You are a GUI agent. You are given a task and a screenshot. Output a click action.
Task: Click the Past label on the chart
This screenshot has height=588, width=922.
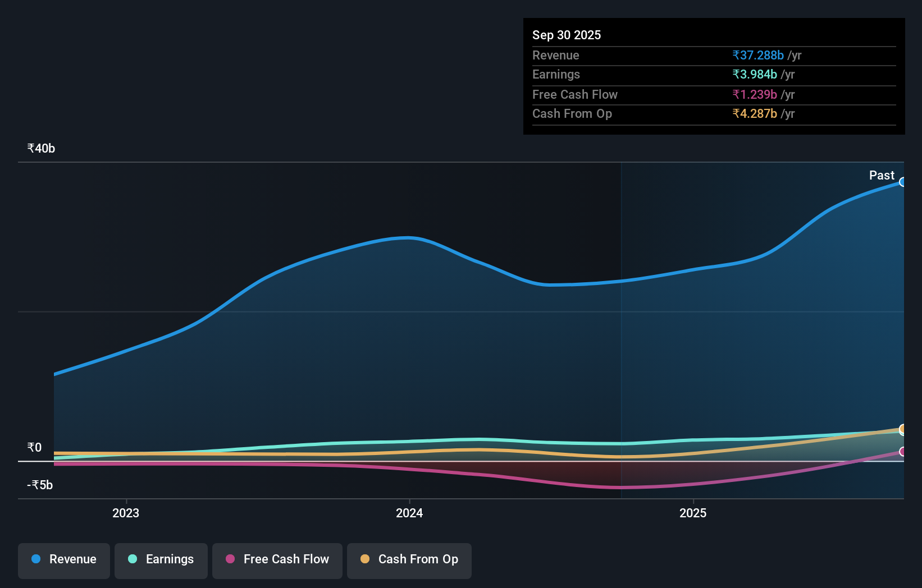[882, 175]
